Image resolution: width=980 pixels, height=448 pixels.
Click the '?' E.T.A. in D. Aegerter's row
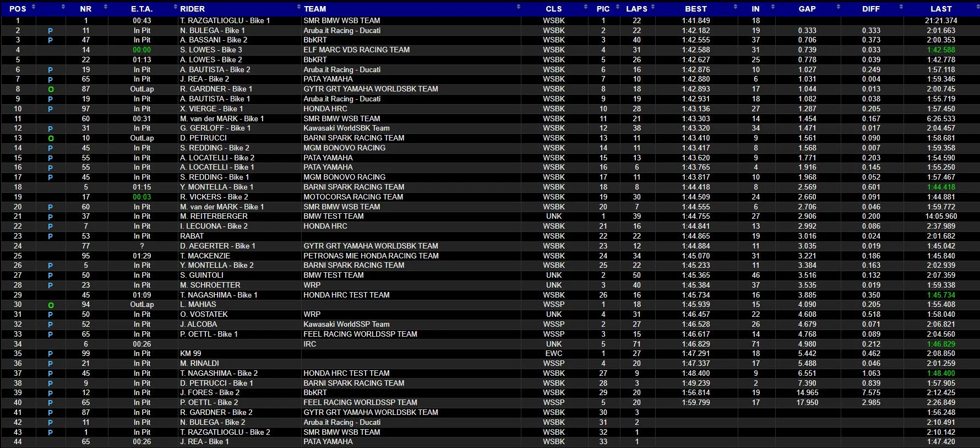(141, 246)
